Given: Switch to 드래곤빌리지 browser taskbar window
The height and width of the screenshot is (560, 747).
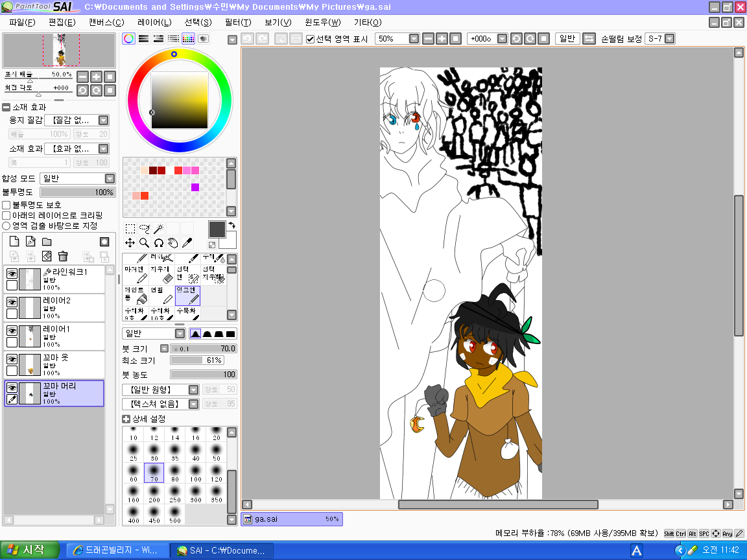Looking at the screenshot, I should coord(117,550).
